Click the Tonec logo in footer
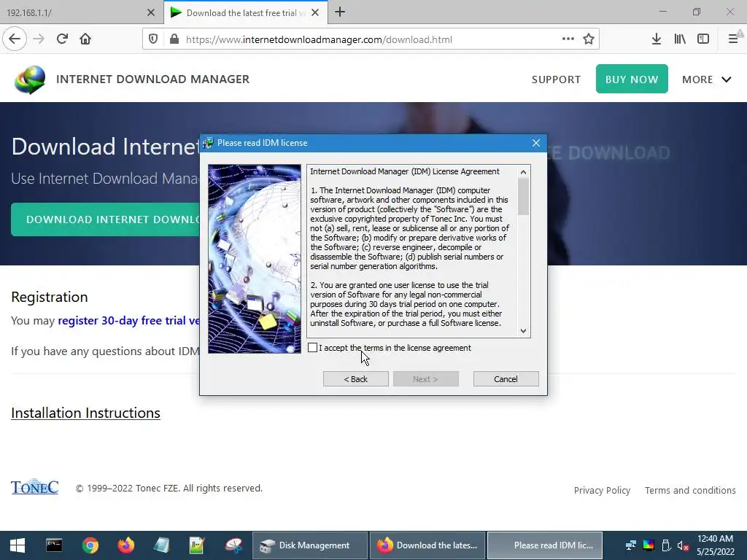This screenshot has width=747, height=560. pyautogui.click(x=35, y=486)
